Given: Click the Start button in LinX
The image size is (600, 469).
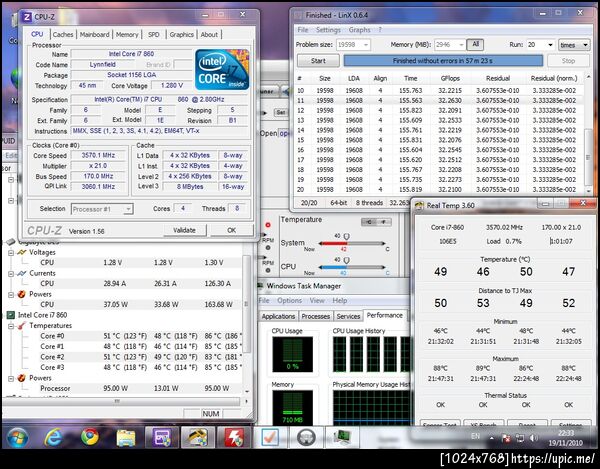Looking at the screenshot, I should [318, 60].
